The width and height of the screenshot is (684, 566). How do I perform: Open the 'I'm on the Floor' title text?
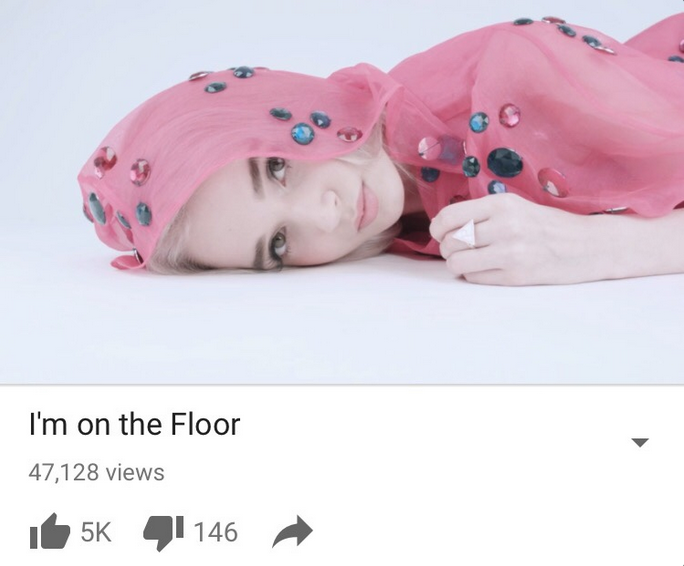[134, 424]
